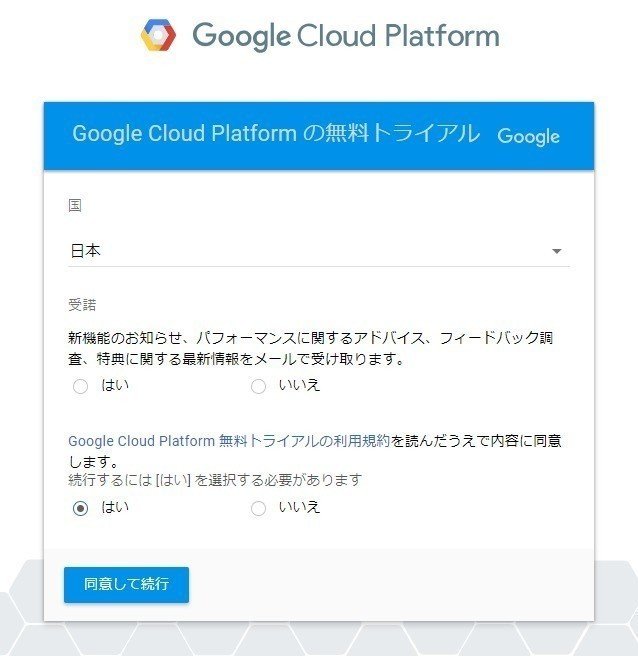This screenshot has height=656, width=638.
Task: Select はい radio for email updates
Action: [81, 386]
